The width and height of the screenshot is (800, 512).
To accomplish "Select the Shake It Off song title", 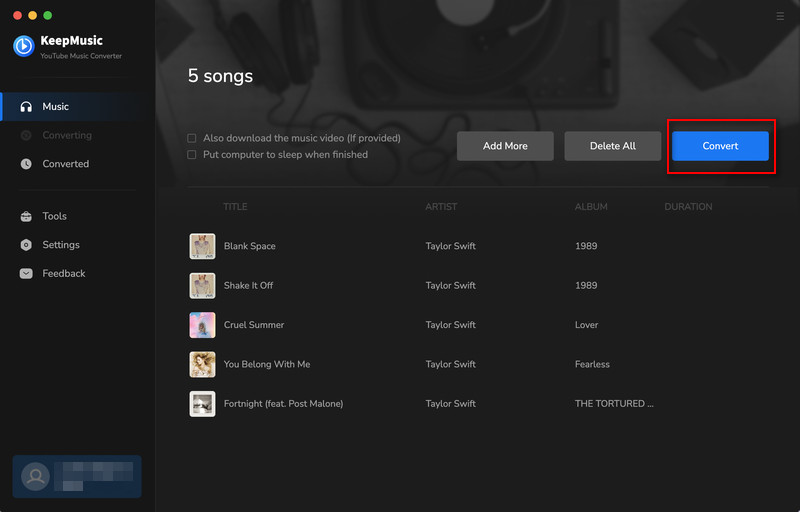I will click(x=248, y=286).
